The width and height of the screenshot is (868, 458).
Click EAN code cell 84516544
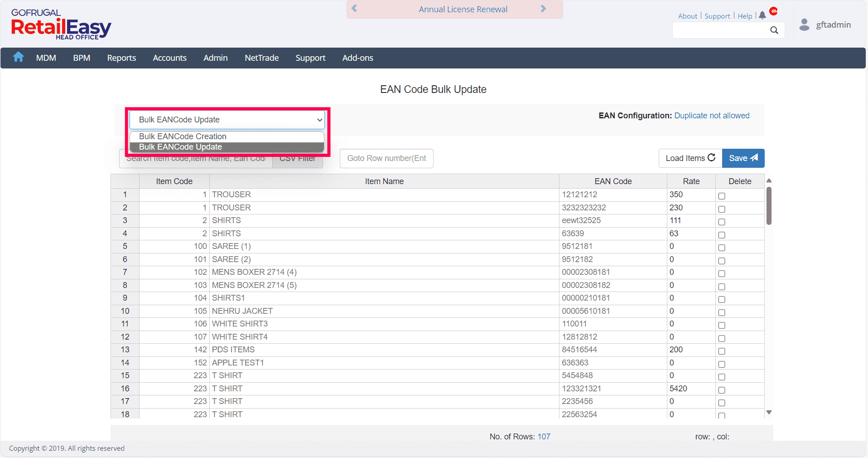tap(613, 350)
